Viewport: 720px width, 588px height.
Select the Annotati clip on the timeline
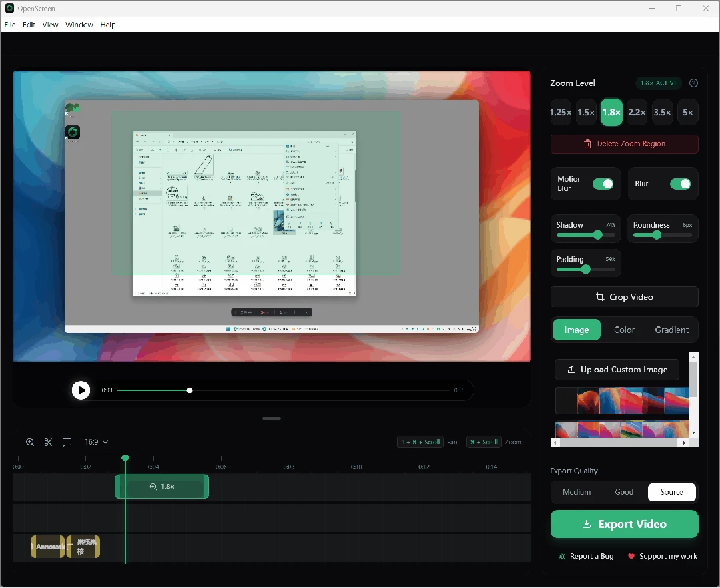pos(48,547)
